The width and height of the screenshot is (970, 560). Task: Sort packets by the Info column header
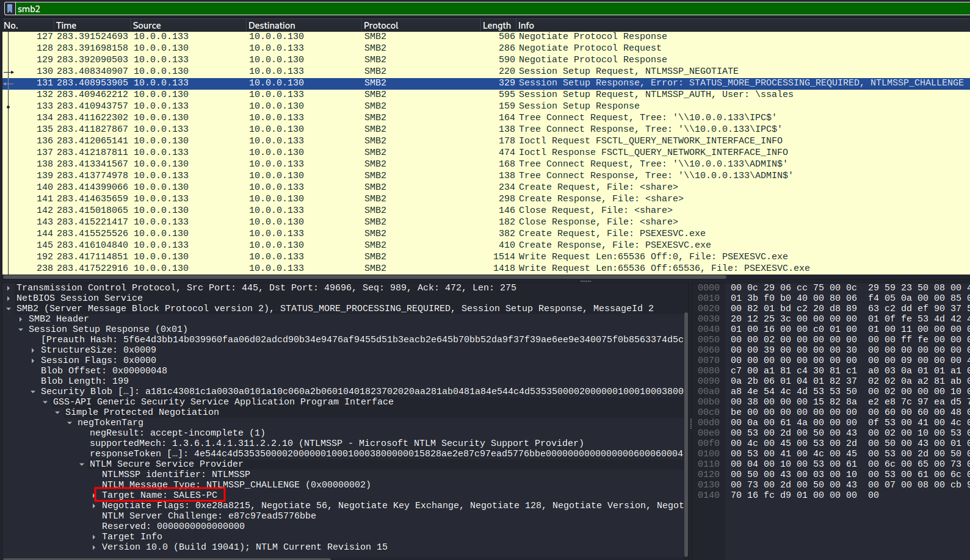(743, 26)
